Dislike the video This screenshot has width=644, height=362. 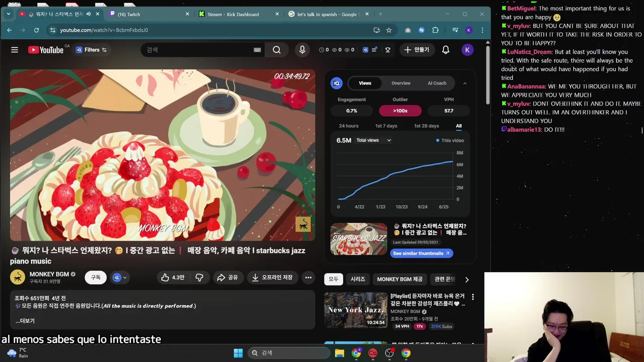(x=199, y=278)
